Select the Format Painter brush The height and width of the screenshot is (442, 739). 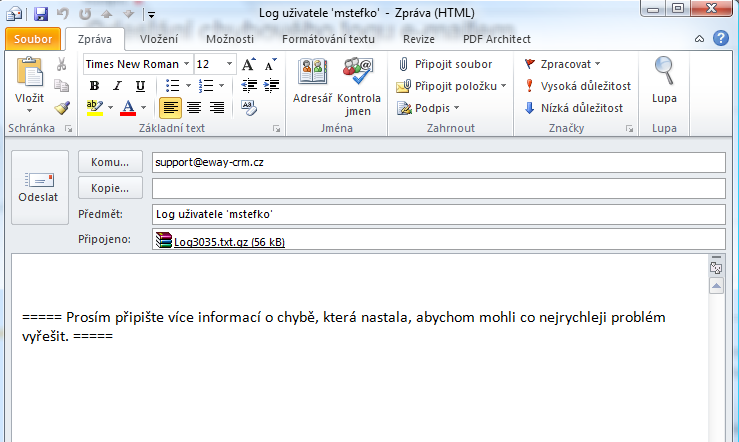click(62, 108)
